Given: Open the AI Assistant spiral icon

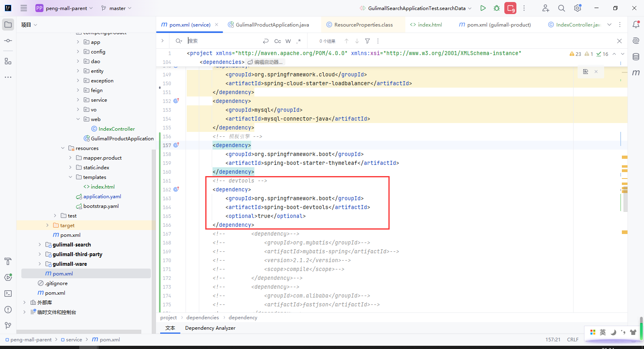Looking at the screenshot, I should 636,41.
